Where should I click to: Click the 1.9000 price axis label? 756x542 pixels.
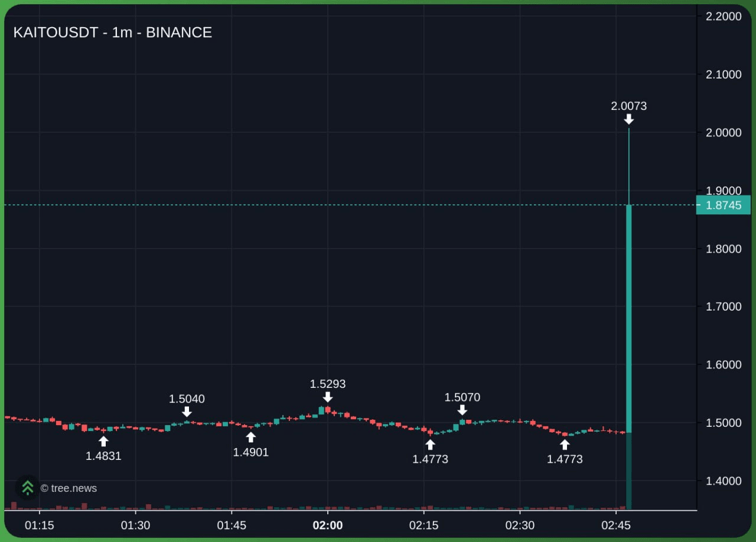click(724, 190)
